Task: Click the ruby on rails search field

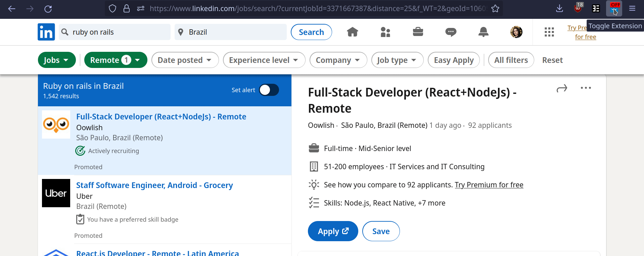Action: pos(114,32)
